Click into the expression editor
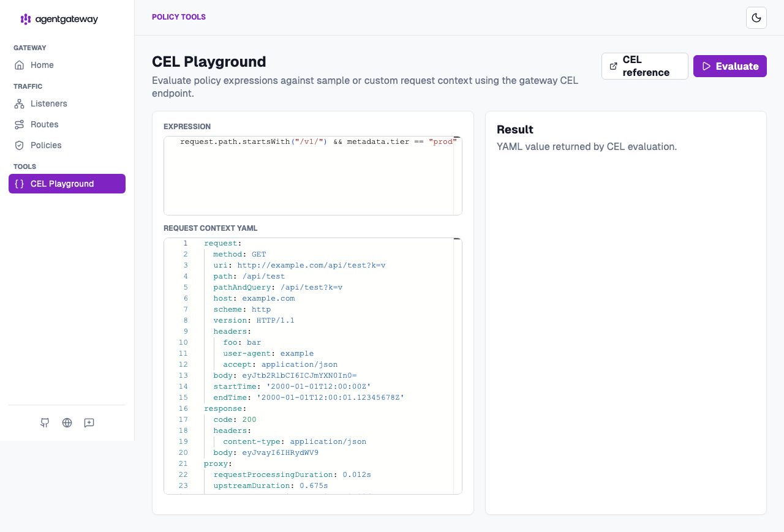 coord(313,176)
